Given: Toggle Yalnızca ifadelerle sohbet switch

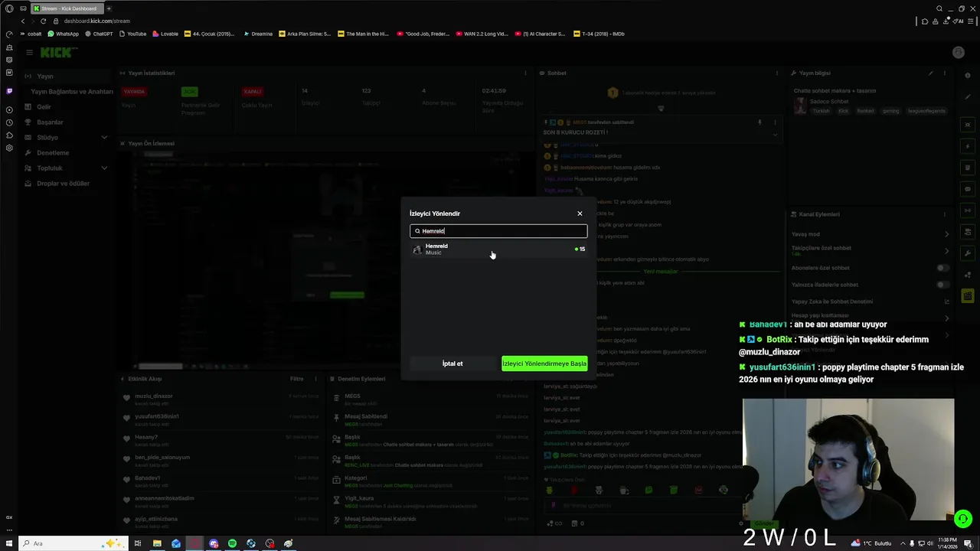Looking at the screenshot, I should (943, 285).
